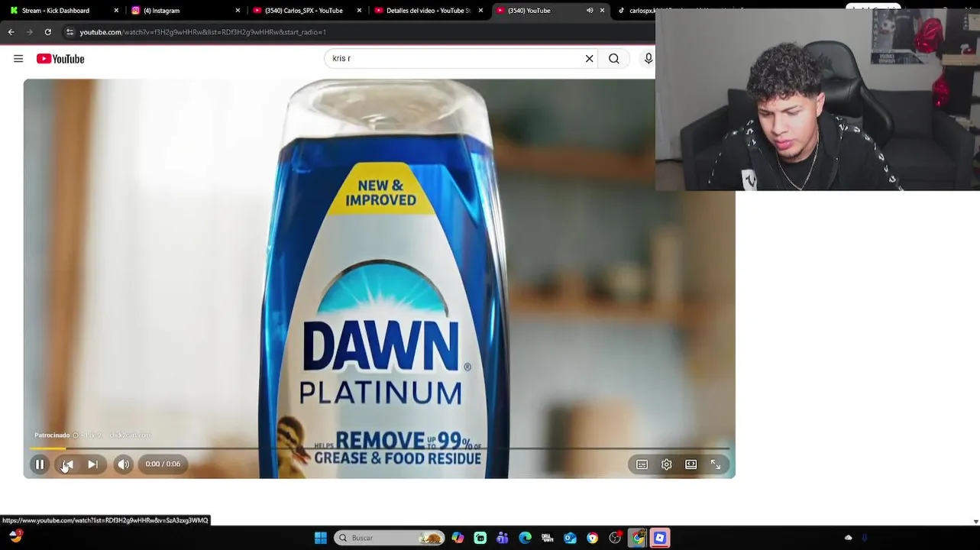
Task: Switch to Google Chrome in the taskbar
Action: (x=638, y=538)
